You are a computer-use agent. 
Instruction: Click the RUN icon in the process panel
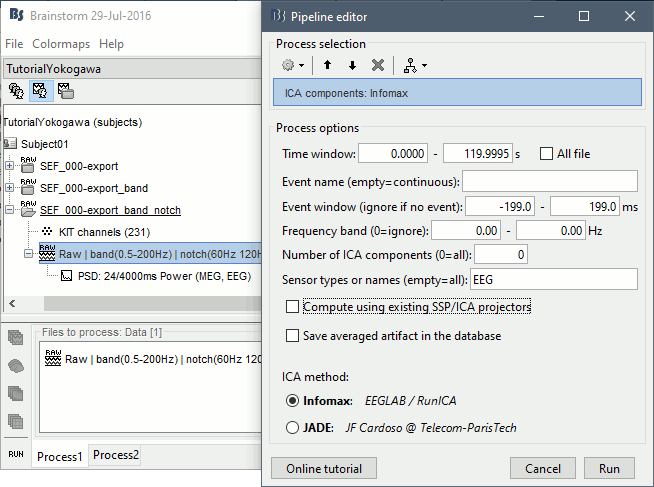pyautogui.click(x=16, y=453)
